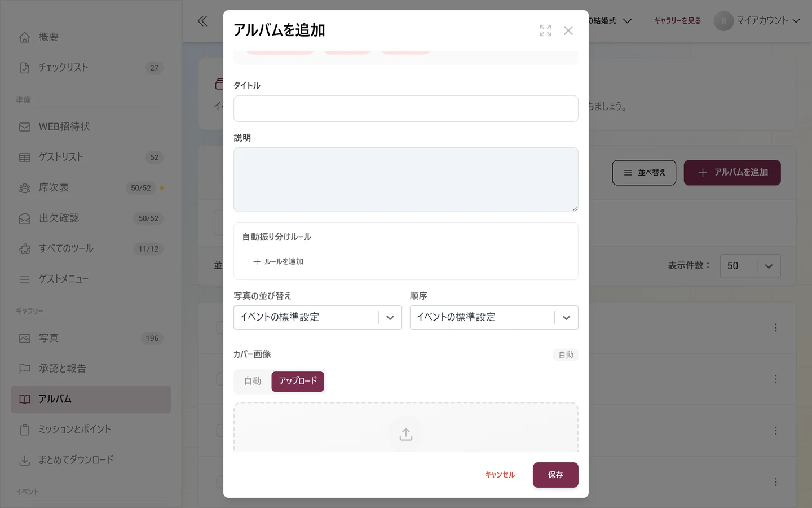Image resolution: width=812 pixels, height=508 pixels.
Task: Click the background アルバムを追加 button
Action: (x=732, y=173)
